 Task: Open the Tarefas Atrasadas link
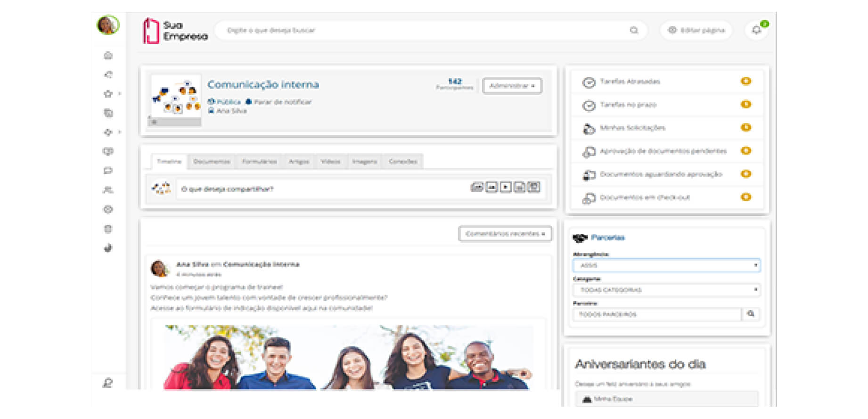[630, 82]
